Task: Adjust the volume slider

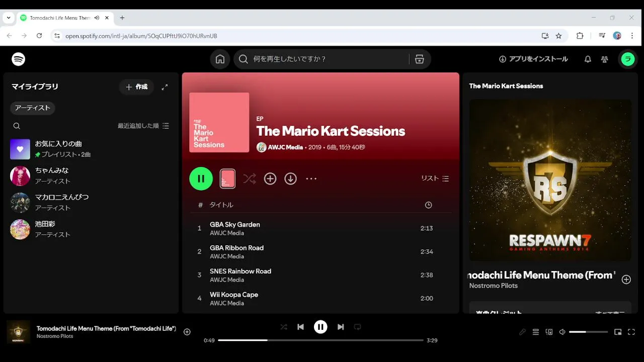Action: (x=589, y=332)
